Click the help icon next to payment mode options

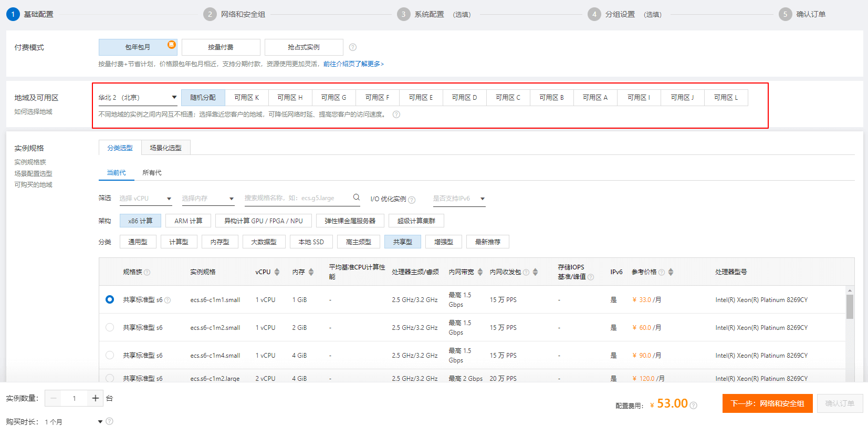pos(353,47)
